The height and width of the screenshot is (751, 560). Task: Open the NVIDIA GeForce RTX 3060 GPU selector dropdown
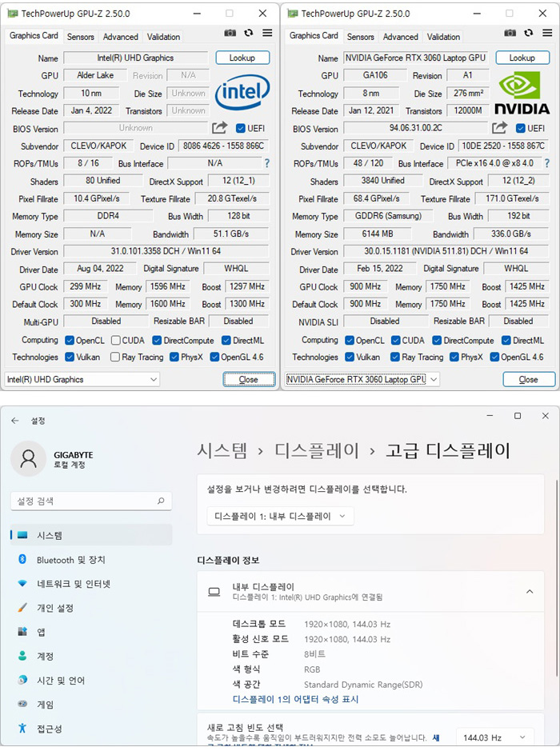(x=362, y=379)
